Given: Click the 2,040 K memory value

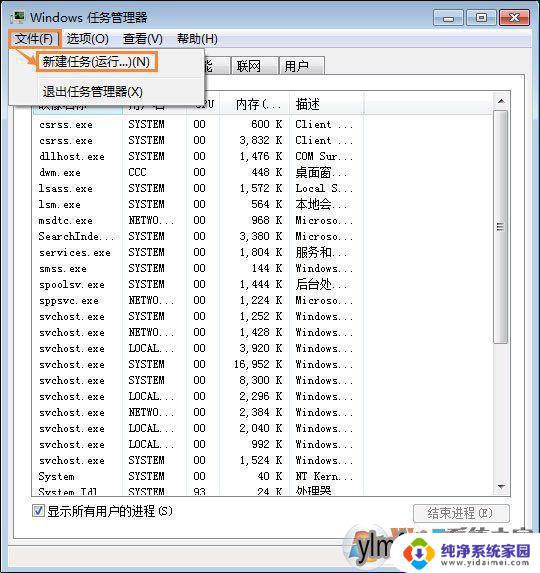Looking at the screenshot, I should point(261,428).
